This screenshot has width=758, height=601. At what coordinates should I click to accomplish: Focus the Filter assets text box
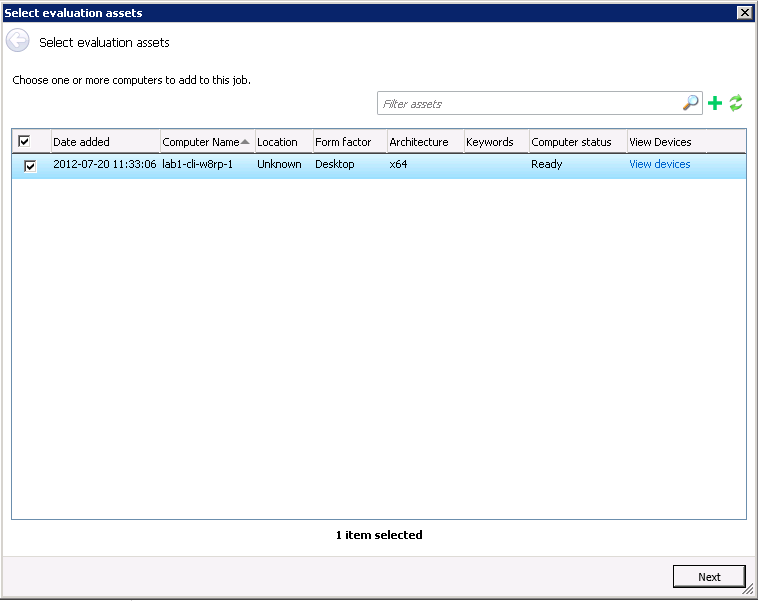click(x=528, y=104)
